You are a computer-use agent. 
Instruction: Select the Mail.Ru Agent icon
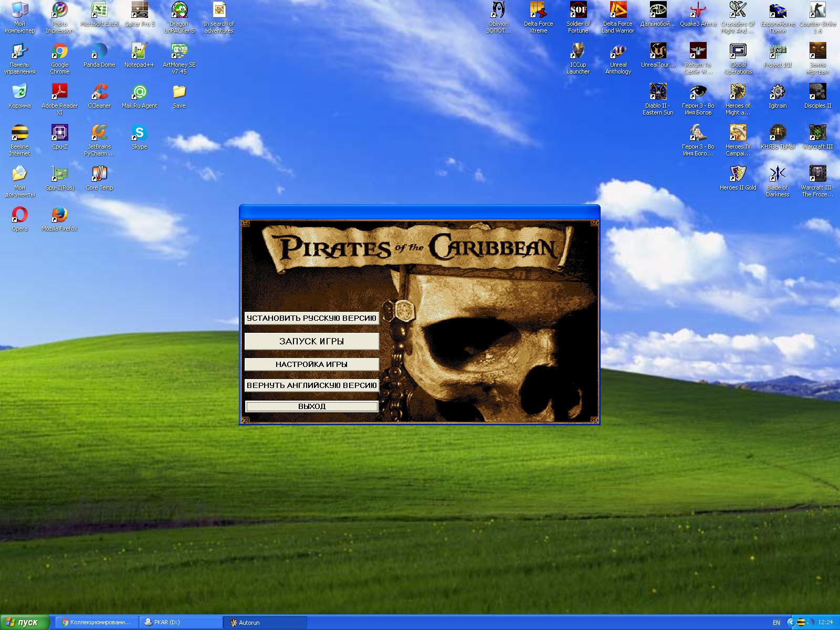139,97
